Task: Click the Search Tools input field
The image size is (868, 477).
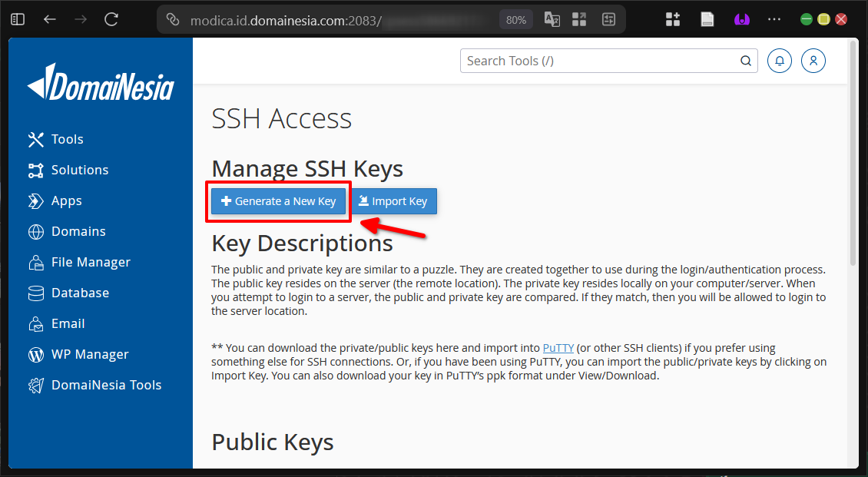Action: click(599, 61)
